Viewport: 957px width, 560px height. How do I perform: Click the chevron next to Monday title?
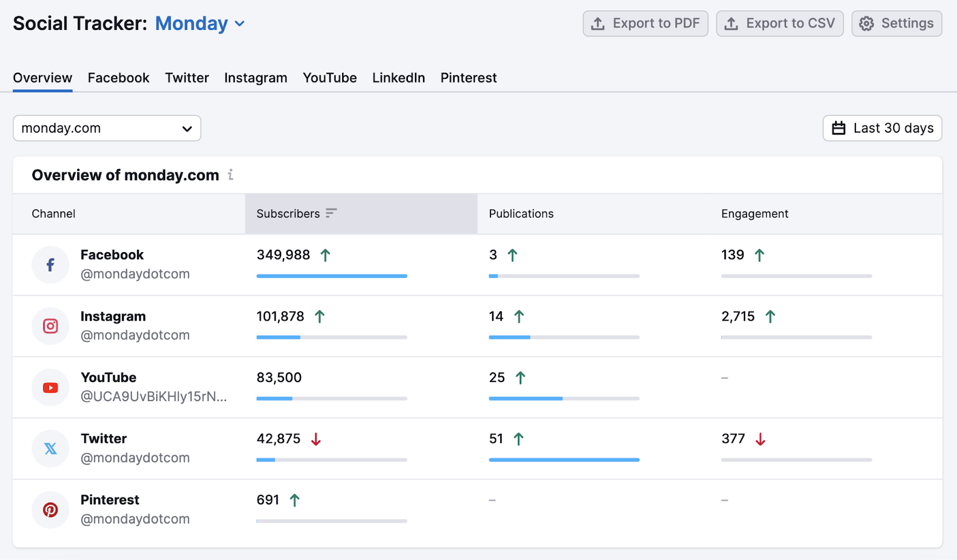click(x=240, y=24)
